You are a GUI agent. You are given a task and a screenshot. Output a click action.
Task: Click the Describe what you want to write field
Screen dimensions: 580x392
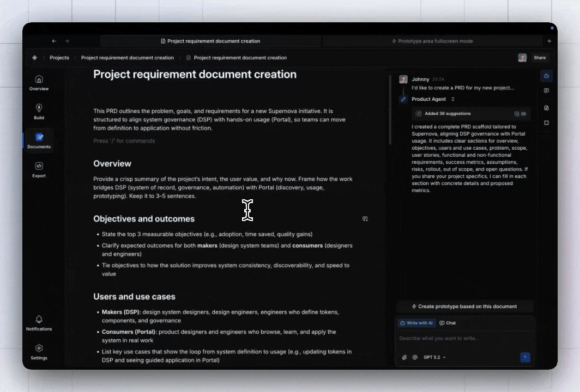(464, 338)
